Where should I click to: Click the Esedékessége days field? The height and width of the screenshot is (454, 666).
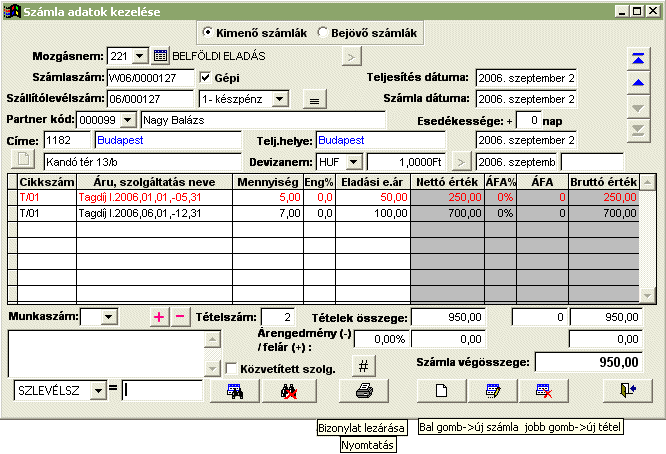528,121
